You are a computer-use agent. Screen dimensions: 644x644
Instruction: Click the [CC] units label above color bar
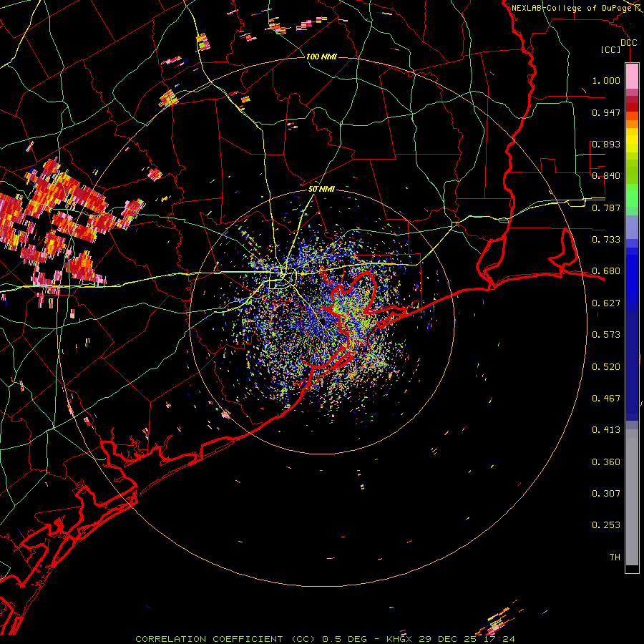(610, 49)
